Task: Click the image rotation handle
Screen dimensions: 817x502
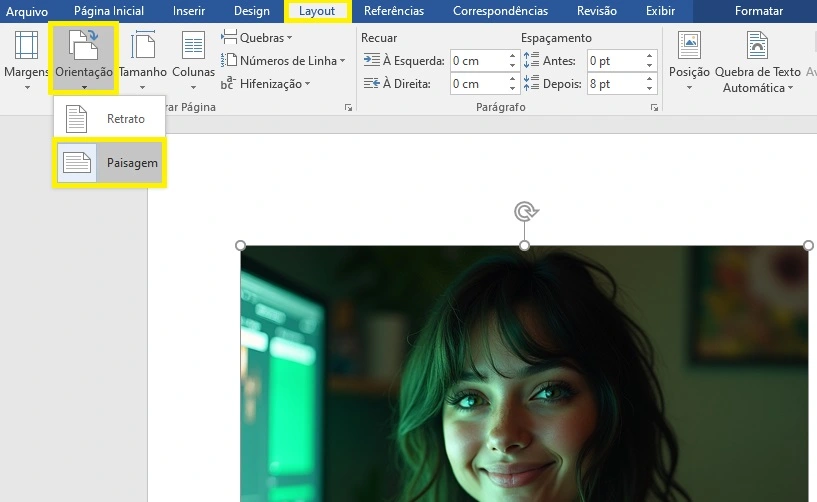Action: pyautogui.click(x=525, y=212)
